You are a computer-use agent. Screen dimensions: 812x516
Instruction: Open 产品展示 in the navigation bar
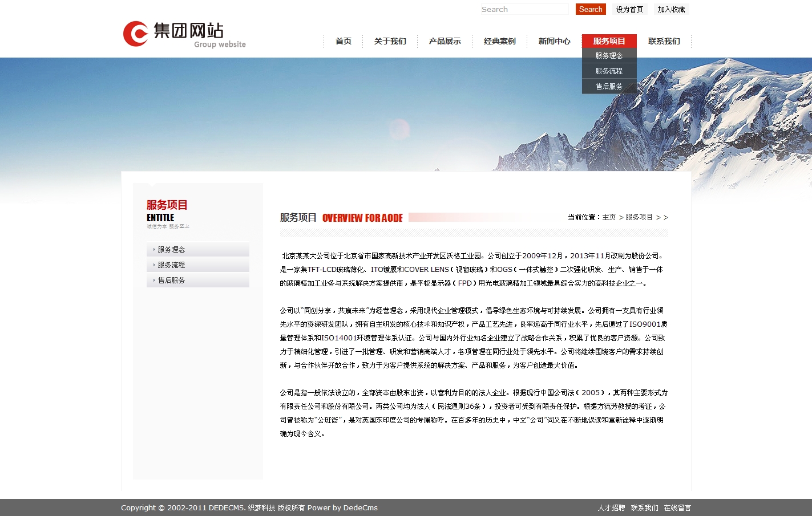pyautogui.click(x=445, y=41)
